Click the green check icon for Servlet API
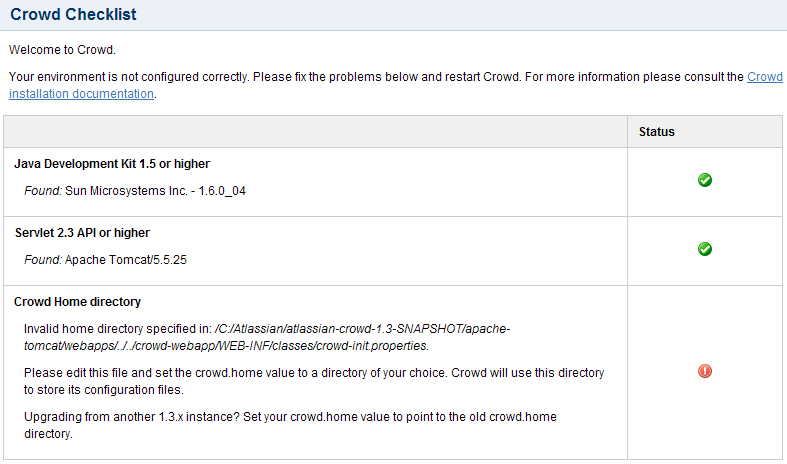Image resolution: width=787 pixels, height=464 pixels. point(705,249)
